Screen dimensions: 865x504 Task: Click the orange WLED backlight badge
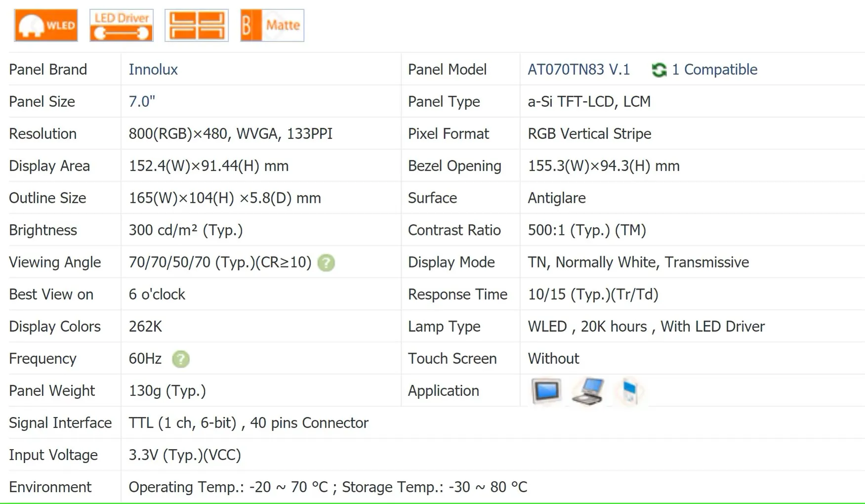tap(46, 25)
